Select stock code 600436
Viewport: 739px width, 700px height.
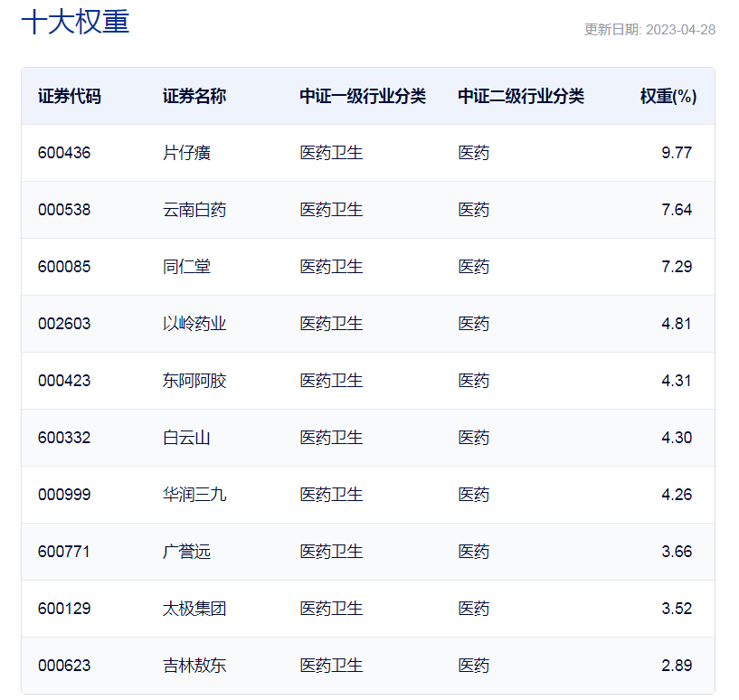click(64, 153)
